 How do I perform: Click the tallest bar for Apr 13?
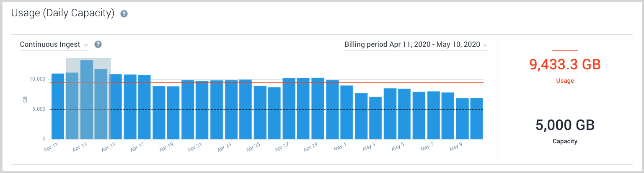coord(87,100)
